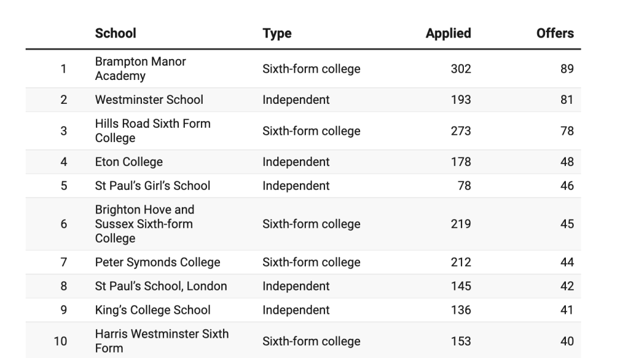
Task: Click St Paul's School, London cell
Action: tap(161, 286)
